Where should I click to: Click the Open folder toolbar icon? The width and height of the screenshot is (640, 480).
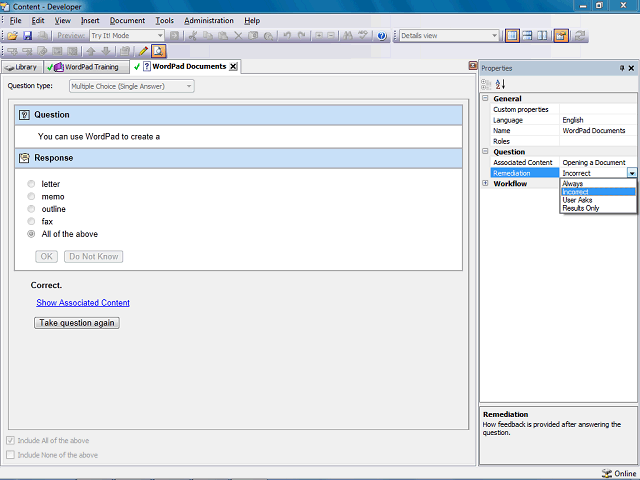(x=12, y=36)
